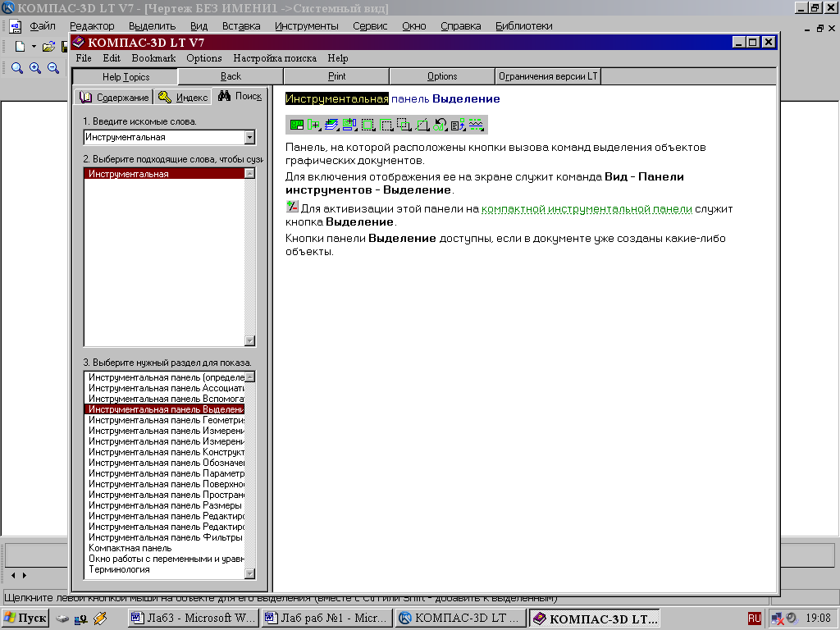The height and width of the screenshot is (630, 840).
Task: Click down arrow of the topics list scrollbar
Action: pyautogui.click(x=249, y=573)
